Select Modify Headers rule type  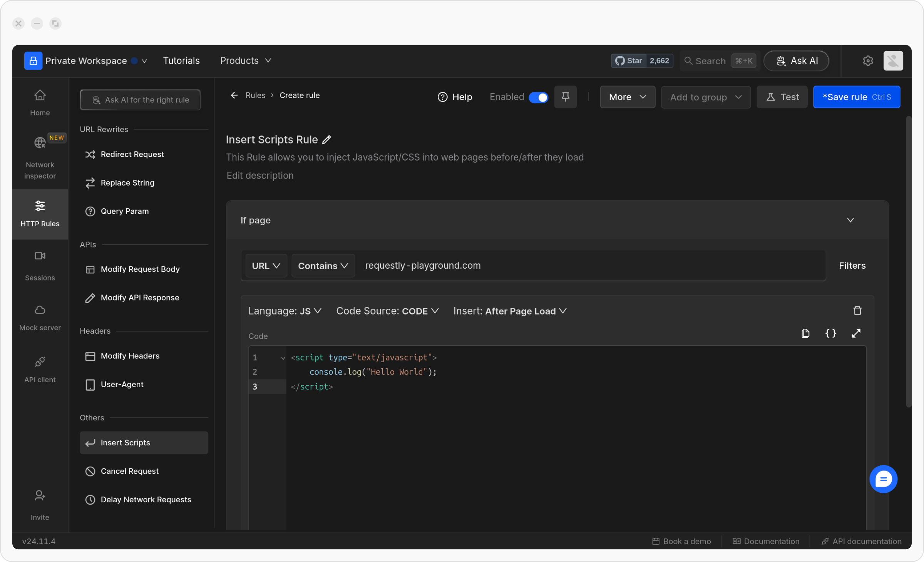(x=130, y=356)
